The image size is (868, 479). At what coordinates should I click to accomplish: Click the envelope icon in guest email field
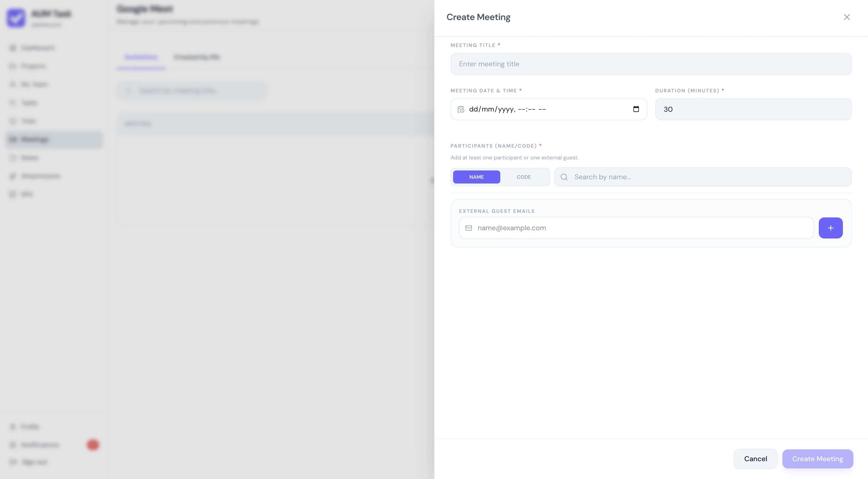(469, 228)
